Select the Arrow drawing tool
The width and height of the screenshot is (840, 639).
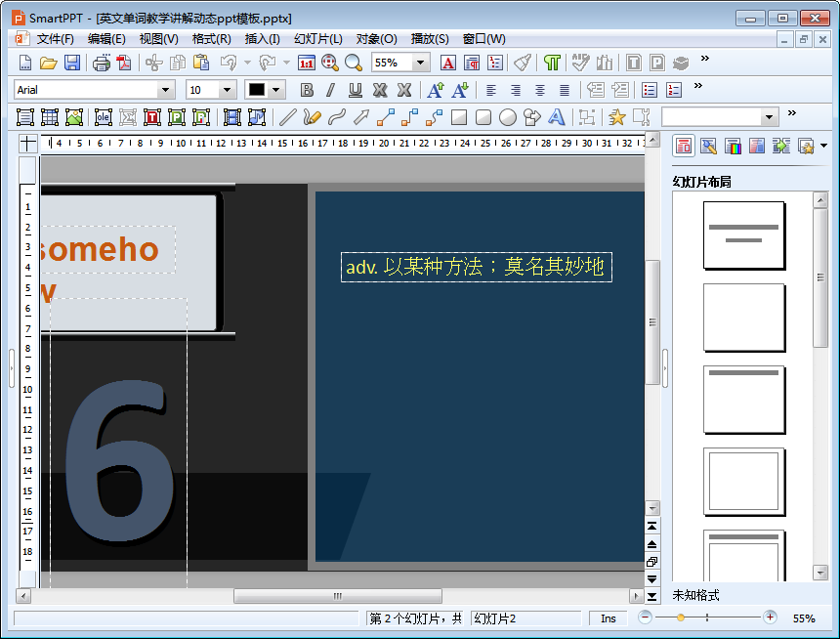pyautogui.click(x=361, y=117)
